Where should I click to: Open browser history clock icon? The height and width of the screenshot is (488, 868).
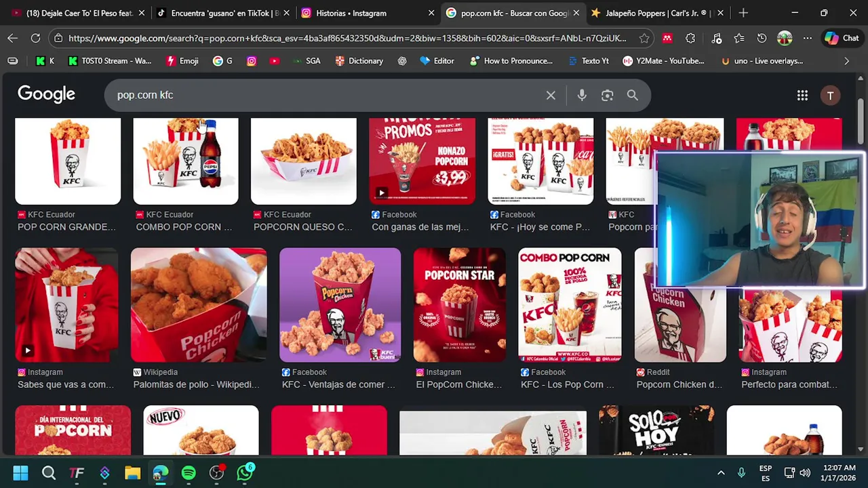pyautogui.click(x=762, y=39)
